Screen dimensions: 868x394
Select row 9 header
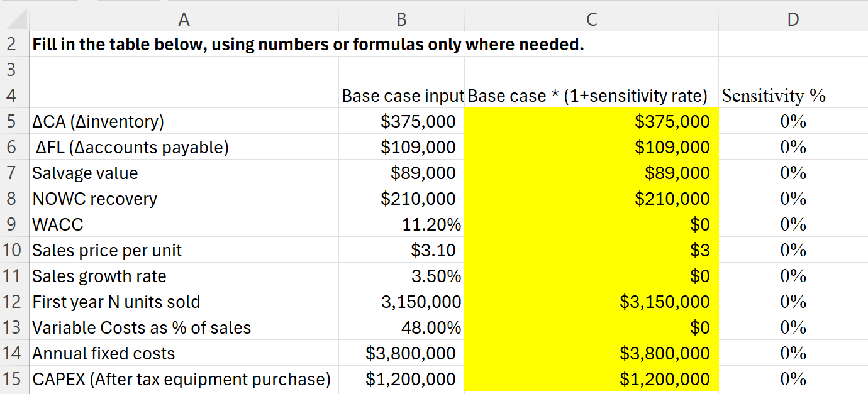tap(14, 224)
